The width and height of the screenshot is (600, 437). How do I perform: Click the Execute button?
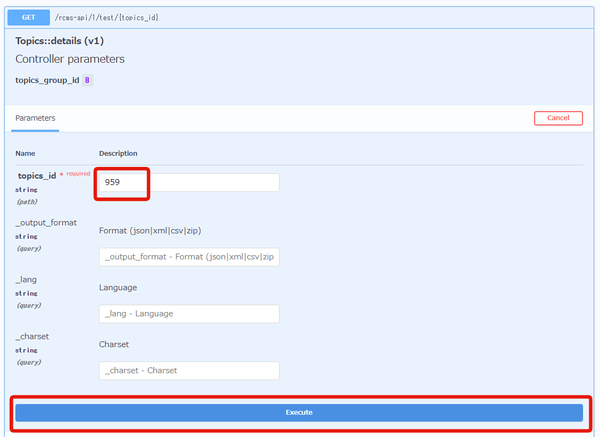pos(299,412)
